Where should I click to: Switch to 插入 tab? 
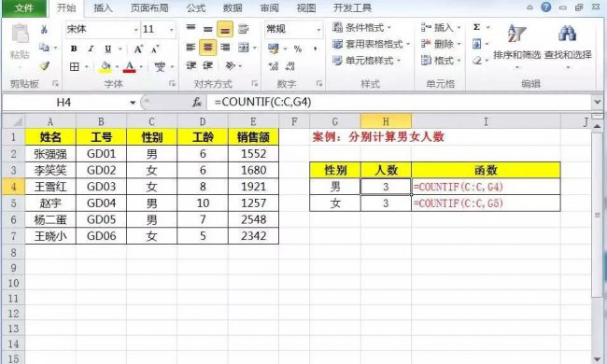(103, 7)
